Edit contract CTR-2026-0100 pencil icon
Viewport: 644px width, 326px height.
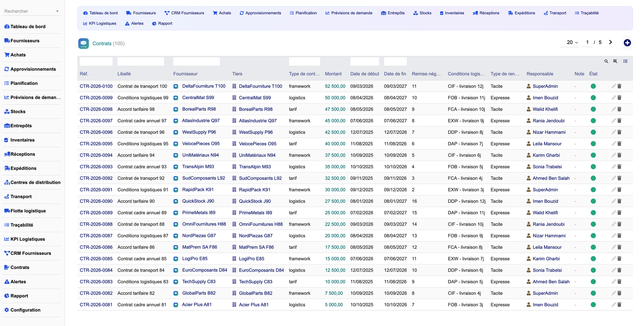[x=614, y=86]
